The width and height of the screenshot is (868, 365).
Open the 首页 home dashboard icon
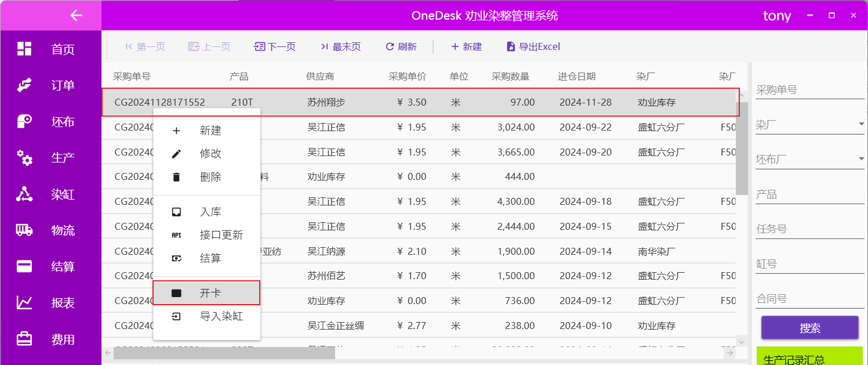pos(24,49)
